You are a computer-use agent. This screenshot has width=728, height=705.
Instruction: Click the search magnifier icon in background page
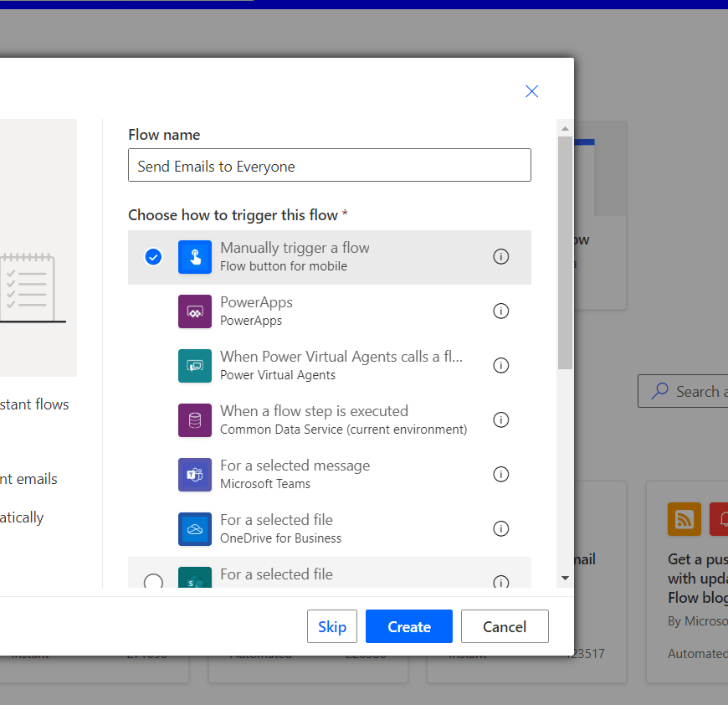point(659,391)
